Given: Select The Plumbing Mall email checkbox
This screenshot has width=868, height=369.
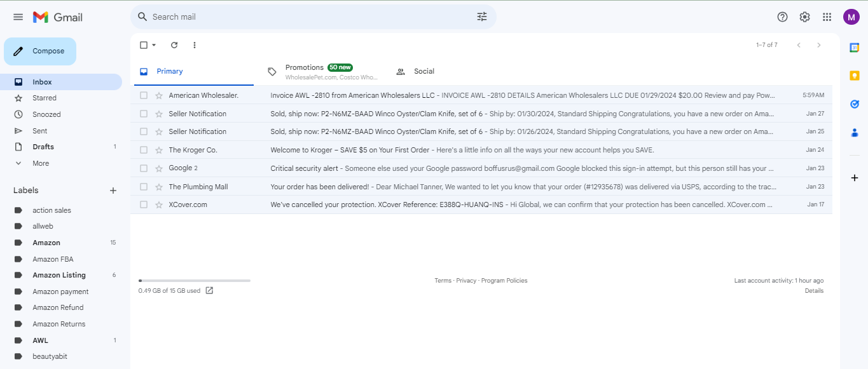Looking at the screenshot, I should 144,187.
